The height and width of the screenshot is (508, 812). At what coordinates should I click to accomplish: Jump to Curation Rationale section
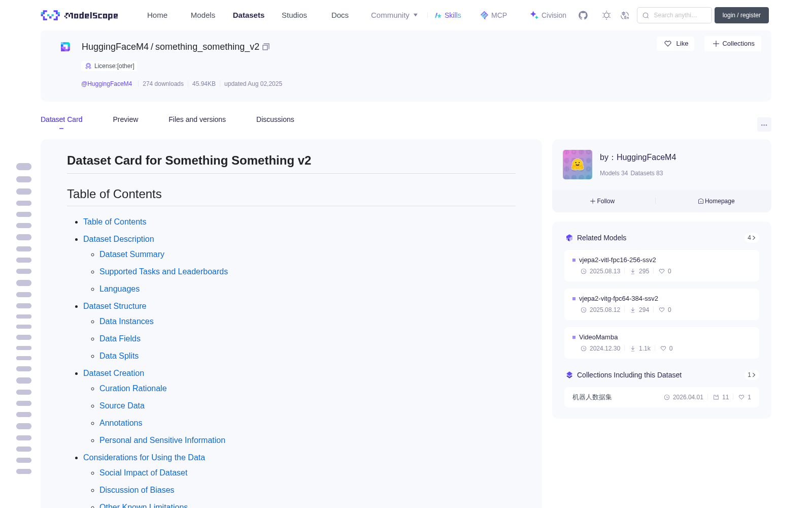(133, 388)
